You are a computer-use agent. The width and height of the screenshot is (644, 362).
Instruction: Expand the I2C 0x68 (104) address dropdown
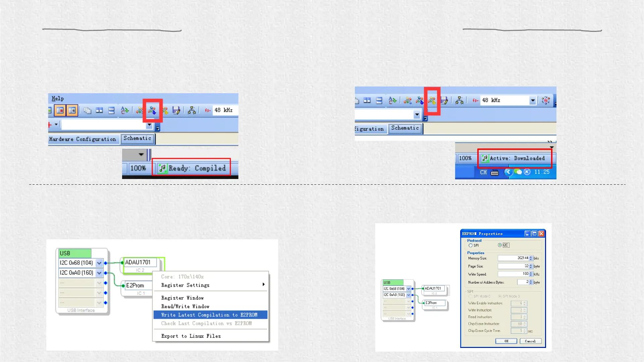(x=99, y=263)
